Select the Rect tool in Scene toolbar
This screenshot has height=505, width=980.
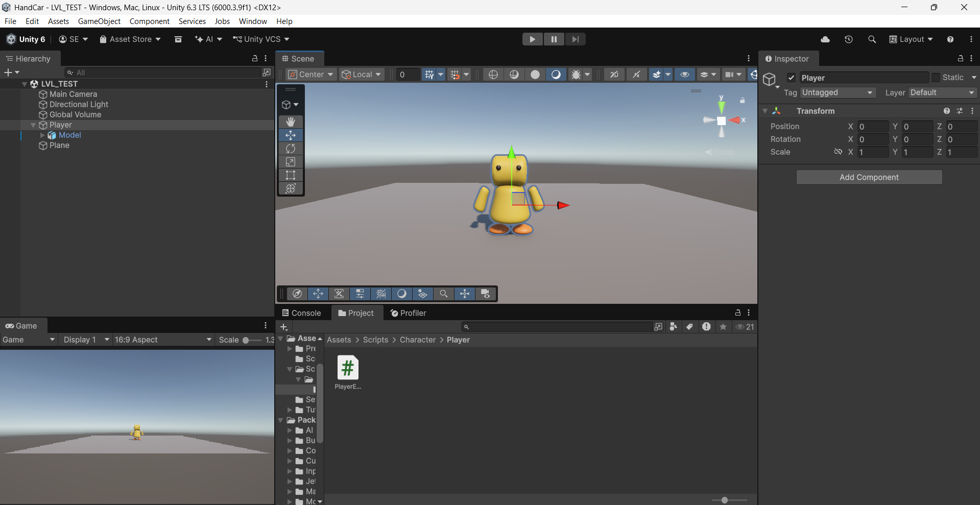click(291, 175)
